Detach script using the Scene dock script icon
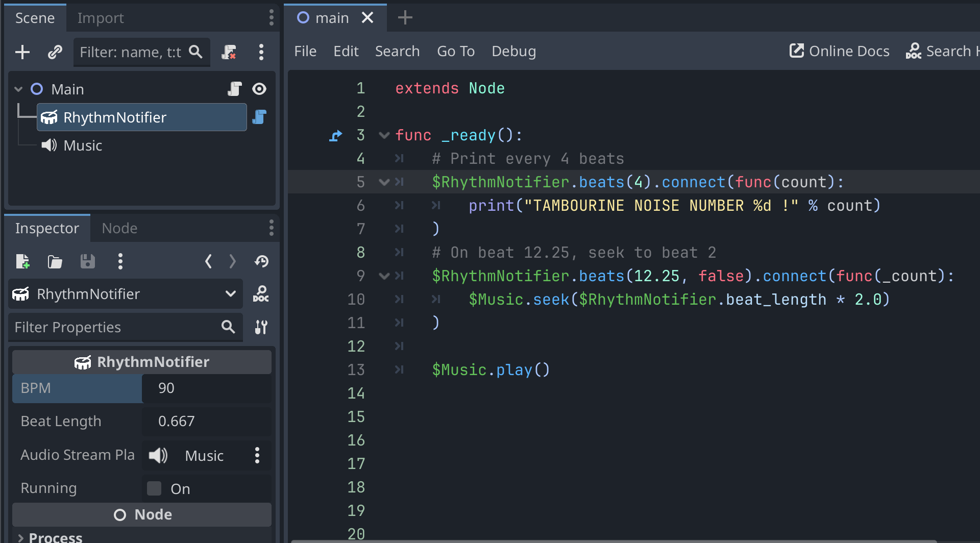980x543 pixels. point(229,52)
